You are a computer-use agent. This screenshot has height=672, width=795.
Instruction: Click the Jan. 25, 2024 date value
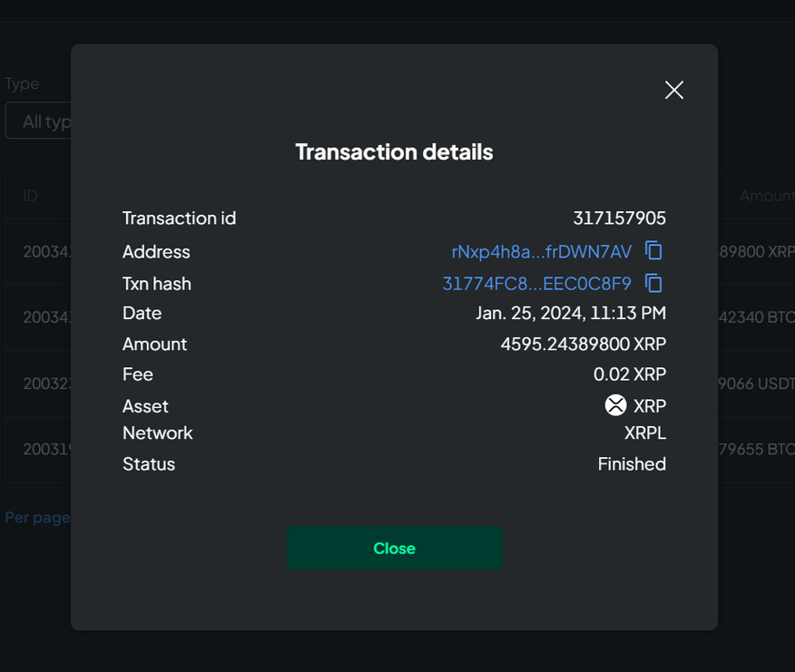[571, 314]
